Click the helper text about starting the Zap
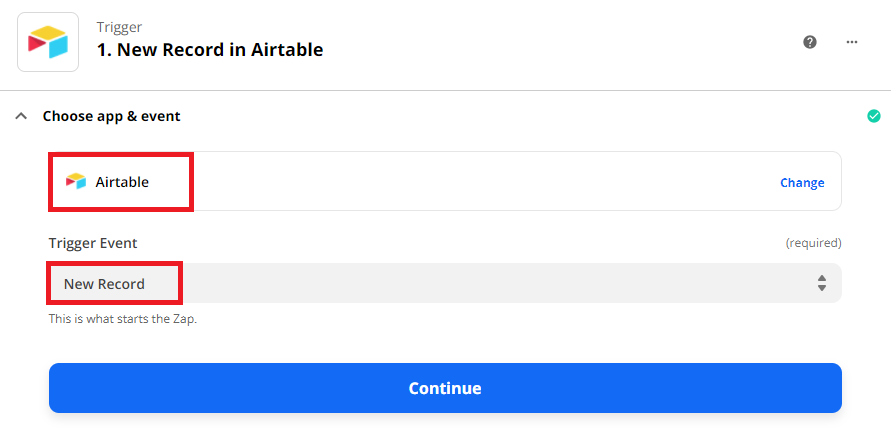This screenshot has width=891, height=429. pos(123,319)
